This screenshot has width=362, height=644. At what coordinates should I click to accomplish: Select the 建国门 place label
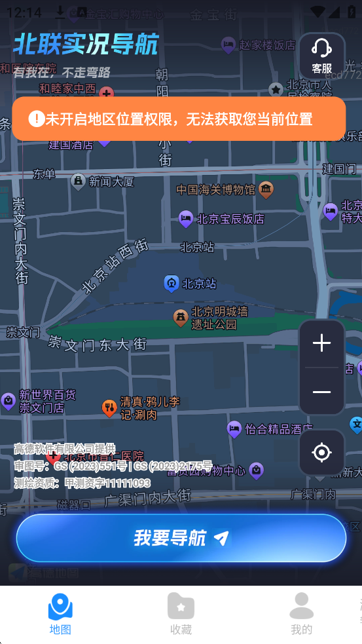pos(339,168)
